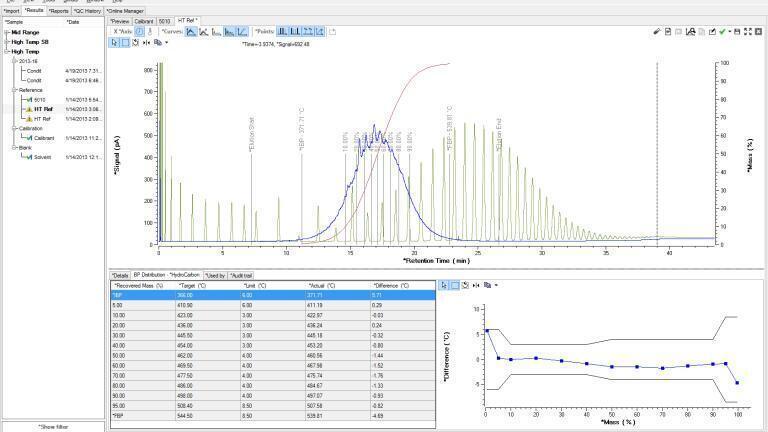Open the dropdown arrow in difference plot toolbar
This screenshot has height=432, width=768.
(496, 285)
